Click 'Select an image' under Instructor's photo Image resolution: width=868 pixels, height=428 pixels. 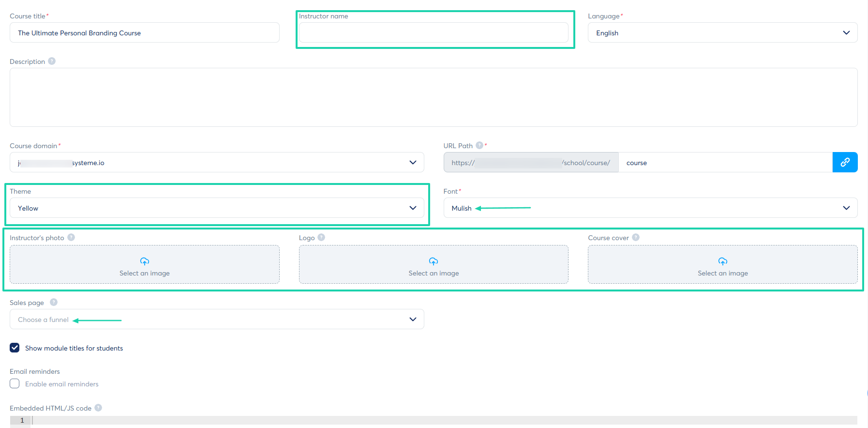coord(145,273)
